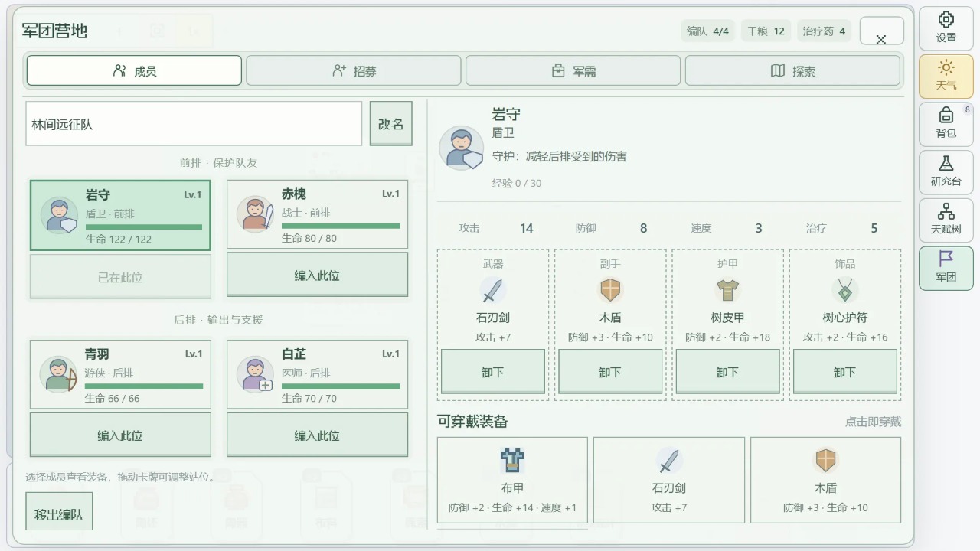Click the 树皮甲 armor icon in armor slot
Image resolution: width=980 pixels, height=551 pixels.
tap(727, 290)
